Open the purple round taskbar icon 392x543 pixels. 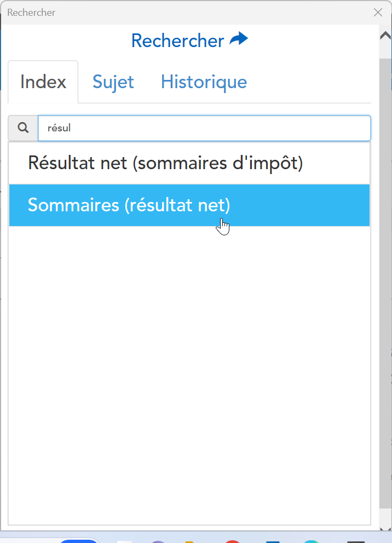point(158,541)
